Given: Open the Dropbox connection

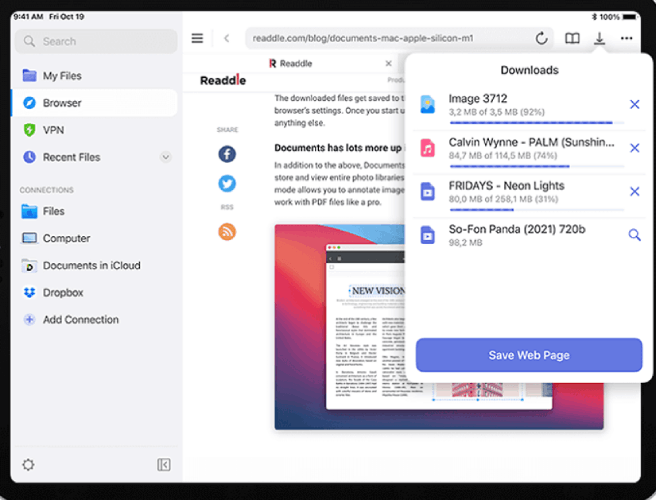Looking at the screenshot, I should [95, 292].
